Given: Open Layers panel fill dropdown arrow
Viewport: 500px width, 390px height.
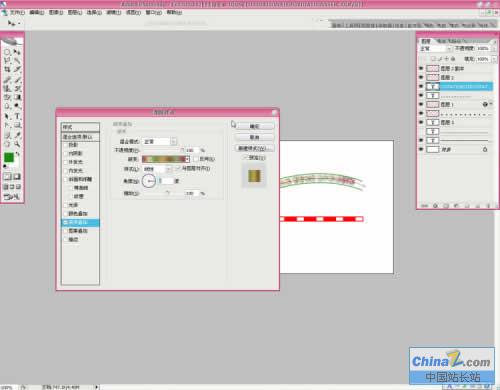Looking at the screenshot, I should point(494,59).
